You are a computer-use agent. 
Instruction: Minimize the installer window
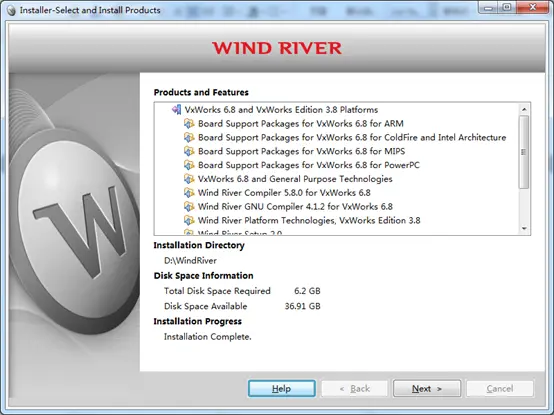point(489,8)
